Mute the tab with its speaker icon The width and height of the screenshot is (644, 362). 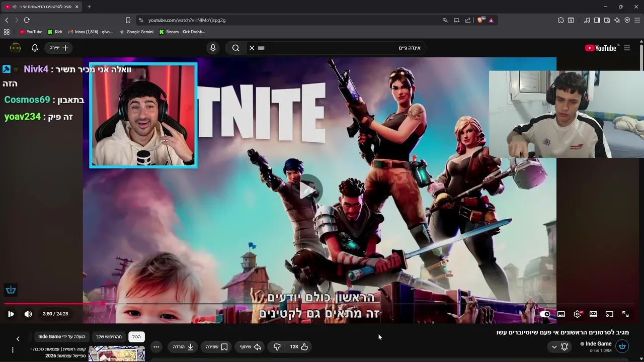point(14,7)
